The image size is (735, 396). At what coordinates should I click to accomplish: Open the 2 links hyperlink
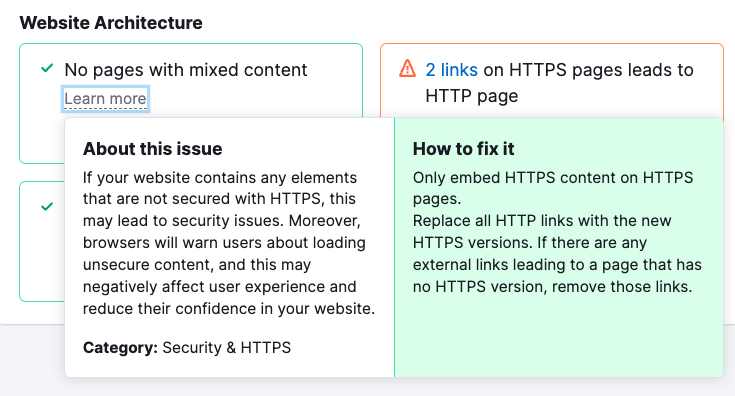(x=451, y=70)
